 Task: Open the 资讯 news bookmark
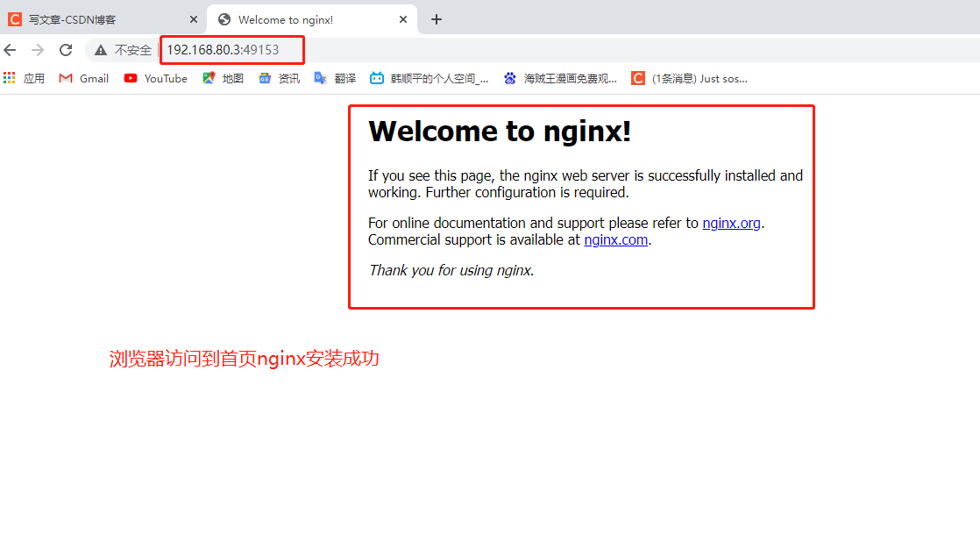(279, 78)
